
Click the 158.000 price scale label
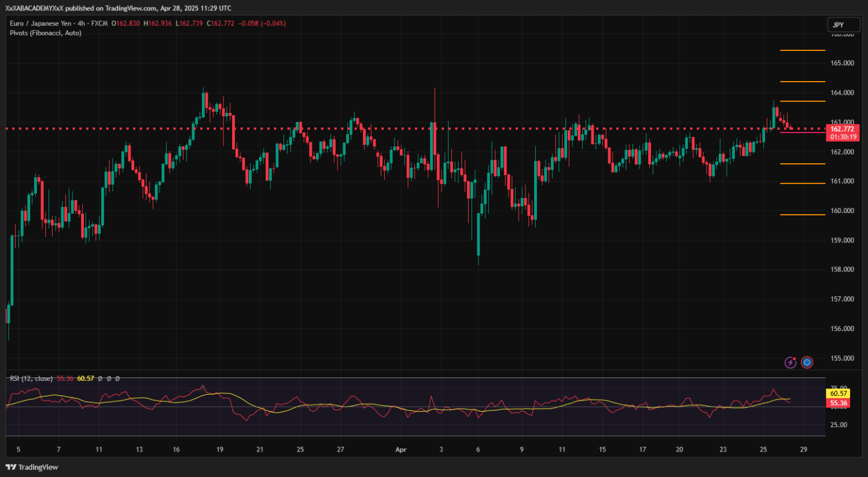(842, 270)
